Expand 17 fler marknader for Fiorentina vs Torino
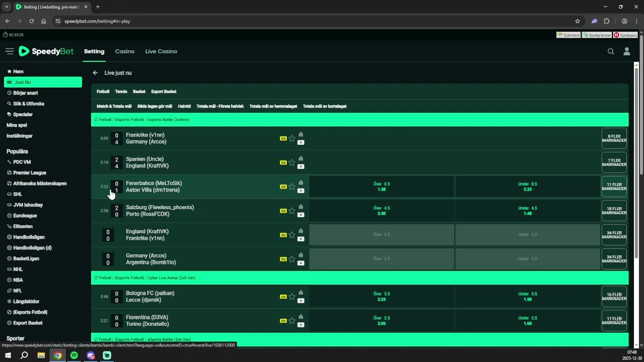The width and height of the screenshot is (644, 362). coord(614,321)
